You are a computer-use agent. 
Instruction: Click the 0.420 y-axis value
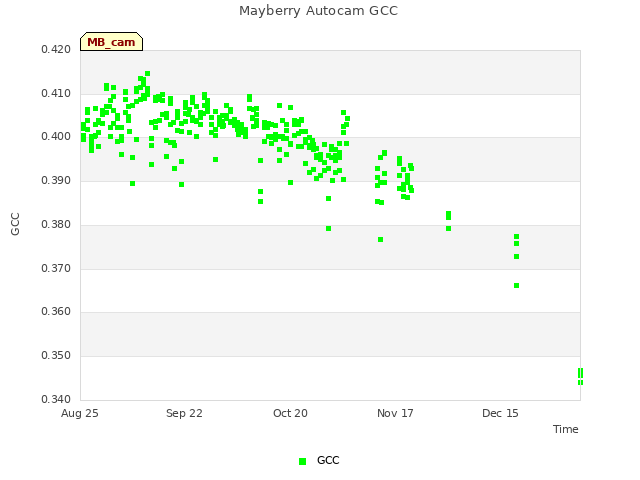[56, 49]
